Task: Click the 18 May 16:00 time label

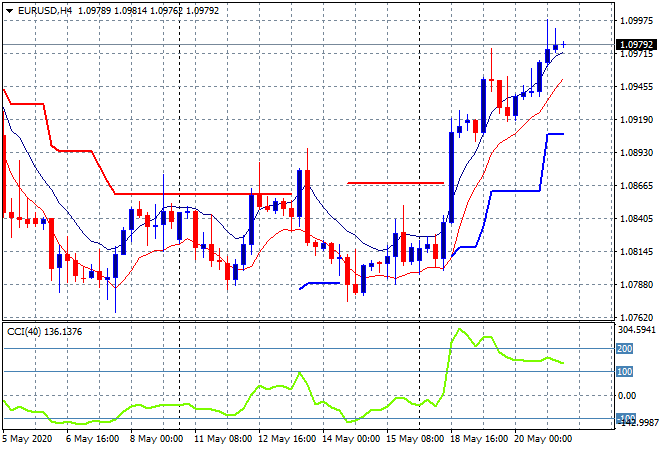Action: [x=479, y=439]
